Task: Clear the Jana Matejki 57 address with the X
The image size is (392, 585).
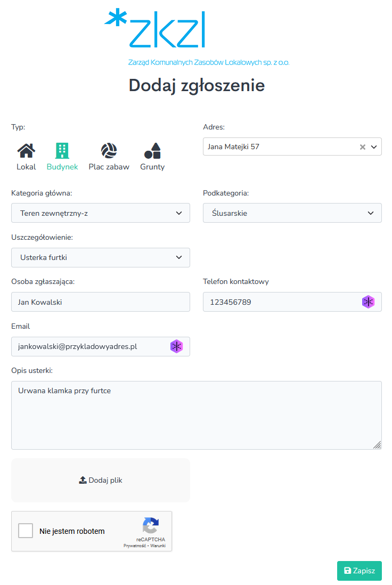Action: (x=363, y=147)
